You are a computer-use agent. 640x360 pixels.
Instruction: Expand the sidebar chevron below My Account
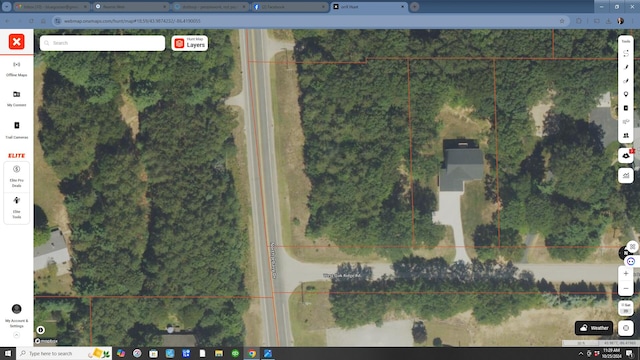(x=16, y=335)
